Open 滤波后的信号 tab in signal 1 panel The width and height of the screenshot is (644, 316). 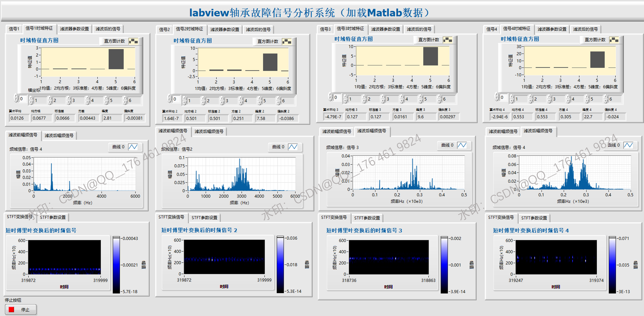point(108,29)
